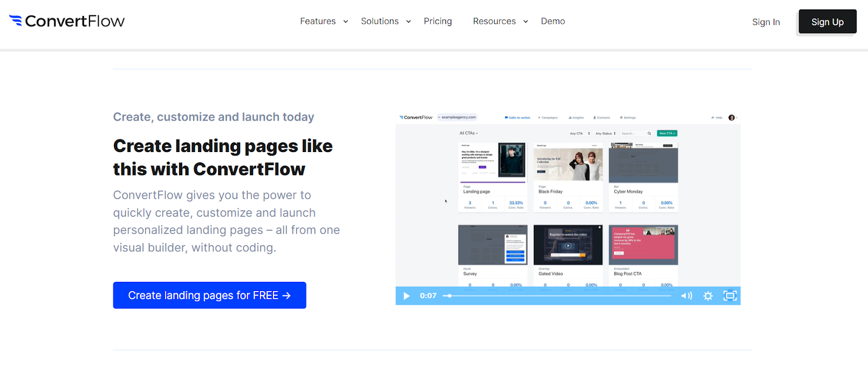This screenshot has height=366, width=868.
Task: Click the ConvertFlow logo in header
Action: (x=67, y=21)
